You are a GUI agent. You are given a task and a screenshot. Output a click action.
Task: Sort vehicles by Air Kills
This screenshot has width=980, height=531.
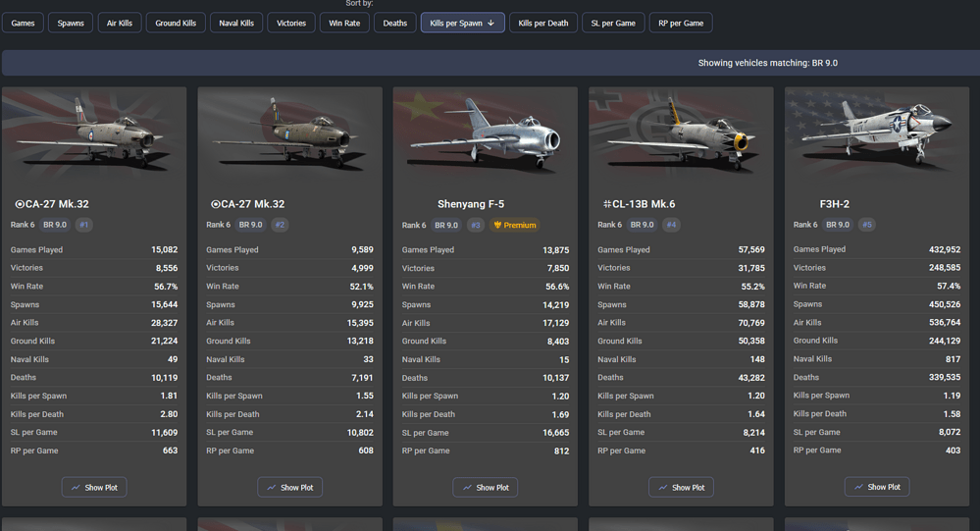pyautogui.click(x=120, y=24)
